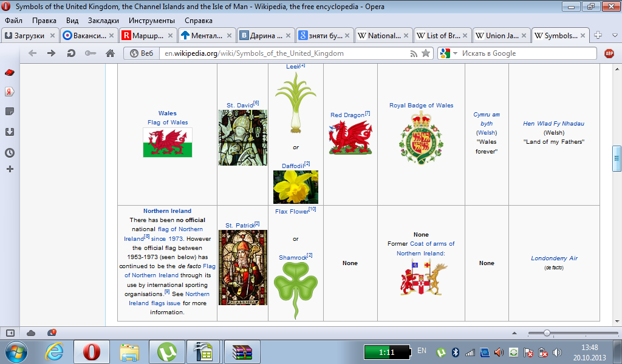Viewport: 622px width, 364px height.
Task: Open the Daffodil link
Action: coord(293,166)
